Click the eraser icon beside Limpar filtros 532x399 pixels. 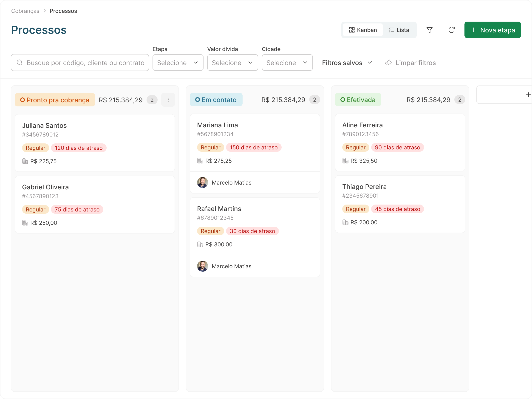(388, 63)
